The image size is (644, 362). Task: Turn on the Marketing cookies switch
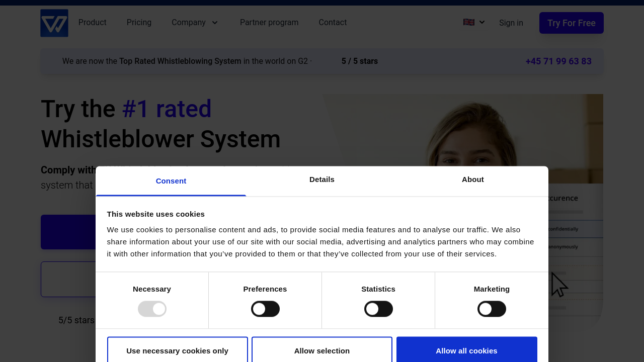click(x=492, y=309)
